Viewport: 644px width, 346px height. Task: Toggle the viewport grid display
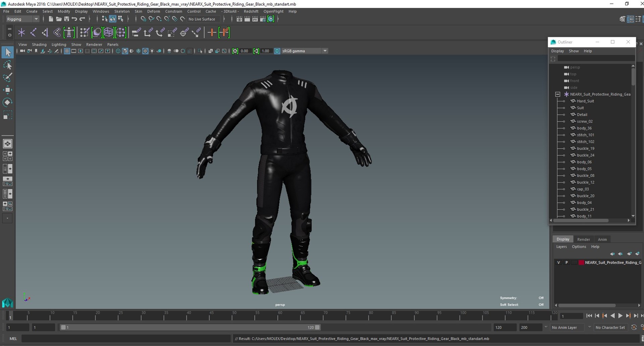click(67, 51)
